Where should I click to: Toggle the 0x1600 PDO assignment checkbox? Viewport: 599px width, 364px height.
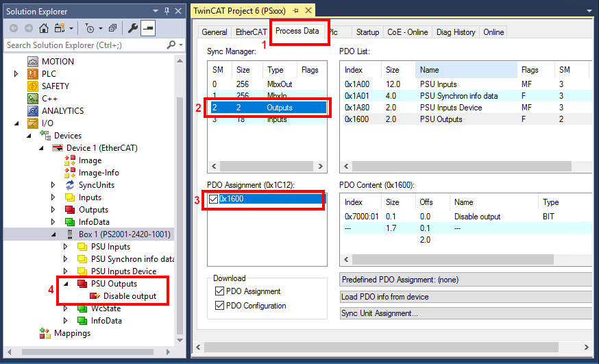[214, 199]
